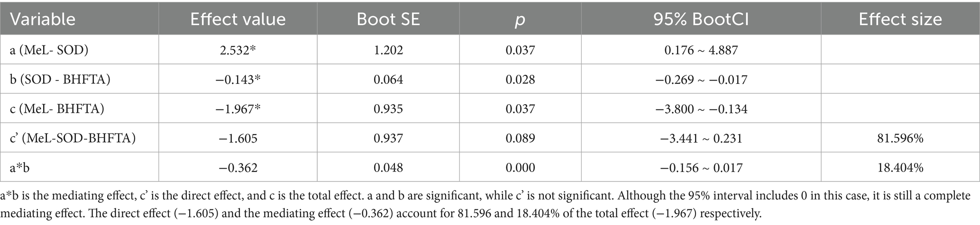Click the a*b effect value −0.362
The height and width of the screenshot is (225, 980).
tap(238, 167)
